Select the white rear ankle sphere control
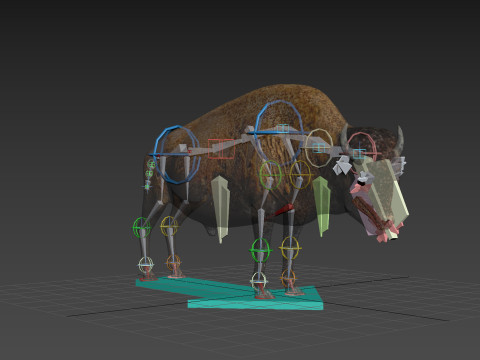The image size is (480, 360). tap(146, 265)
